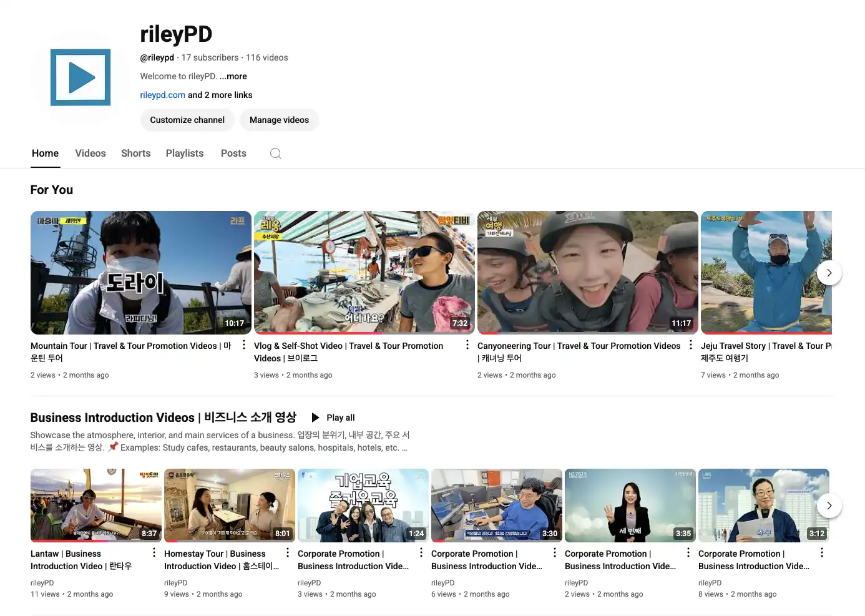Click 'and 2 more links' text
The height and width of the screenshot is (616, 865).
pos(220,95)
